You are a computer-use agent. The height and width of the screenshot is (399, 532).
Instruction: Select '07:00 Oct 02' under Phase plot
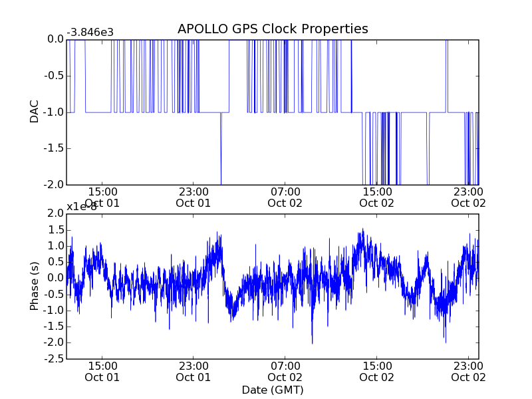[285, 372]
